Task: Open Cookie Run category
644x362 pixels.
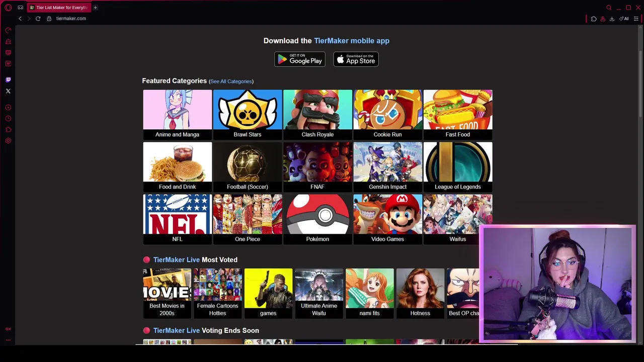Action: 387,114
